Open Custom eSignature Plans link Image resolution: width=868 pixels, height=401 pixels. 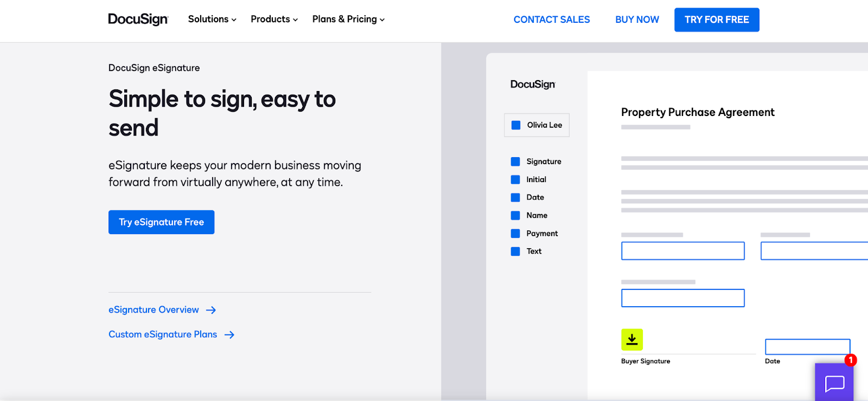tap(163, 335)
